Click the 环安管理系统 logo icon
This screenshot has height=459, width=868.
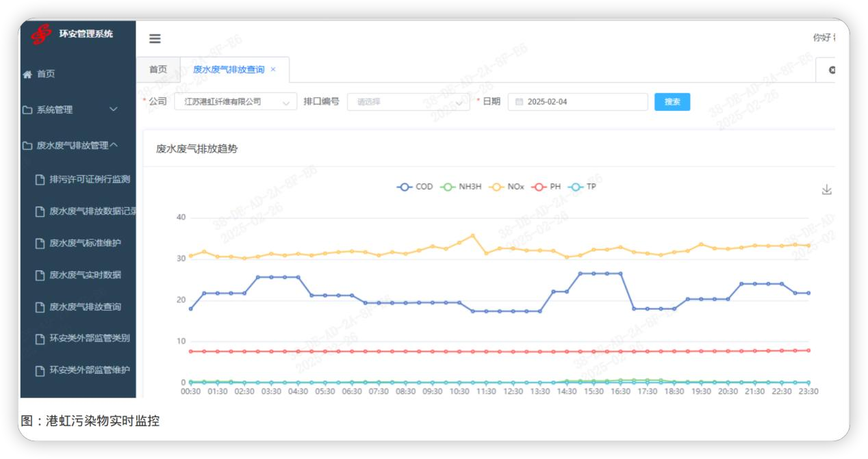tap(44, 34)
